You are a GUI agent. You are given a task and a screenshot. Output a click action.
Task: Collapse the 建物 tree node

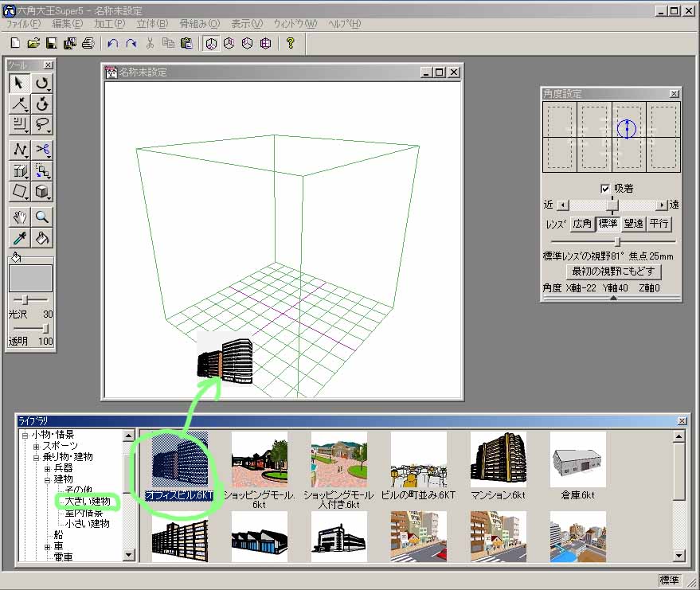(47, 480)
